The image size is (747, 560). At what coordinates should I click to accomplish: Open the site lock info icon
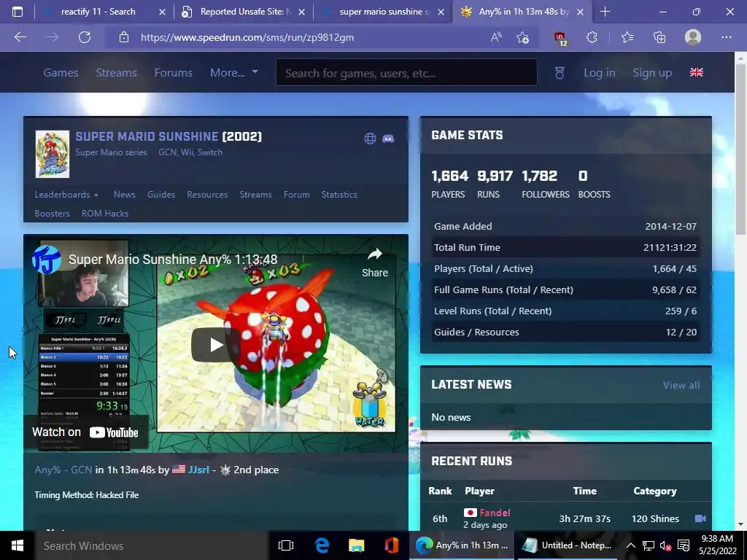(x=124, y=37)
